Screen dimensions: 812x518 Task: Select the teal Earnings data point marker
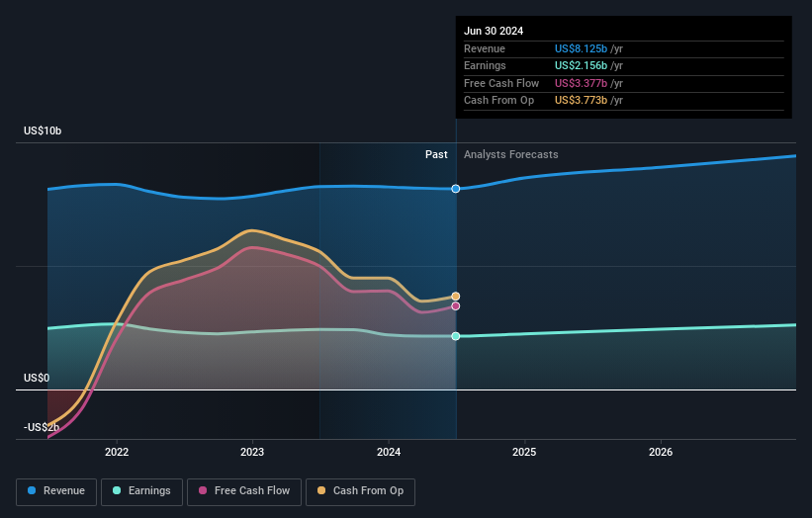pos(456,336)
